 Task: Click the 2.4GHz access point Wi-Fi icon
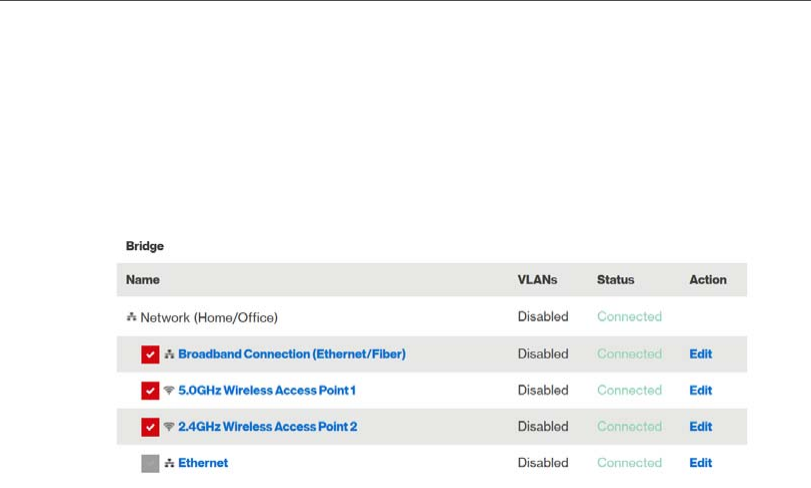[169, 427]
